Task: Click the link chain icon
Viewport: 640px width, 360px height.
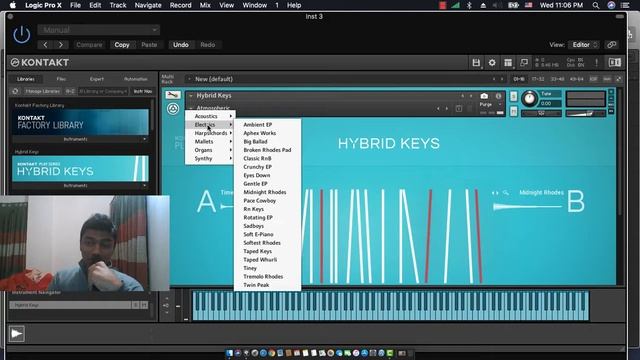Action: coord(611,45)
